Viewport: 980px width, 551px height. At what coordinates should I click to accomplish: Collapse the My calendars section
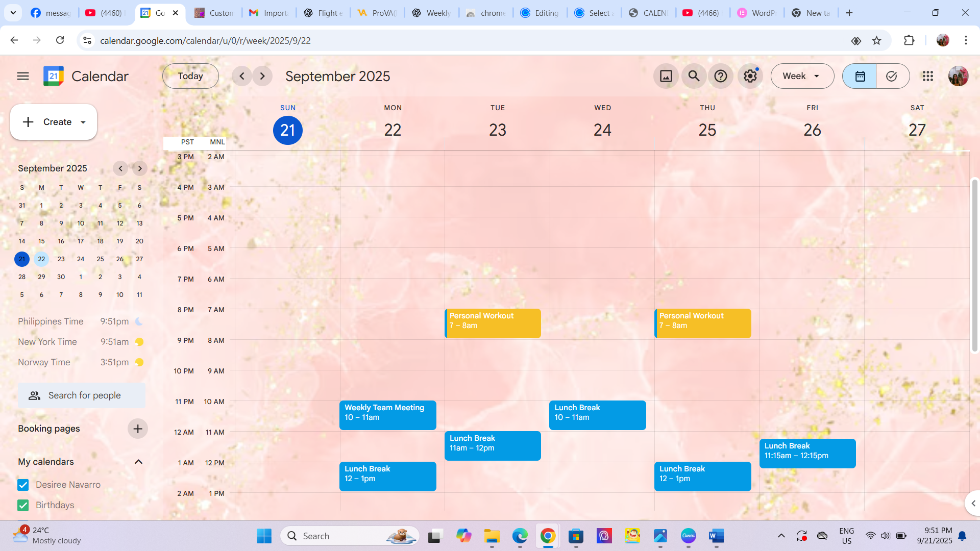[138, 462]
